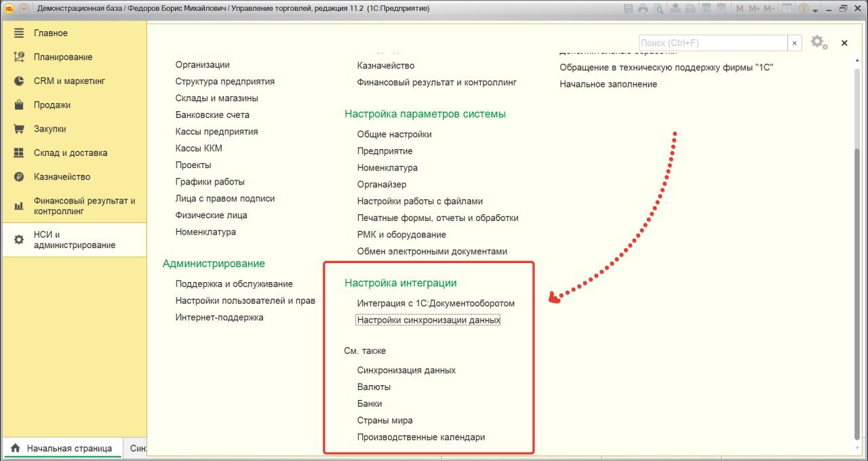The image size is (868, 461).
Task: Open Склады и магазины link
Action: coord(217,98)
